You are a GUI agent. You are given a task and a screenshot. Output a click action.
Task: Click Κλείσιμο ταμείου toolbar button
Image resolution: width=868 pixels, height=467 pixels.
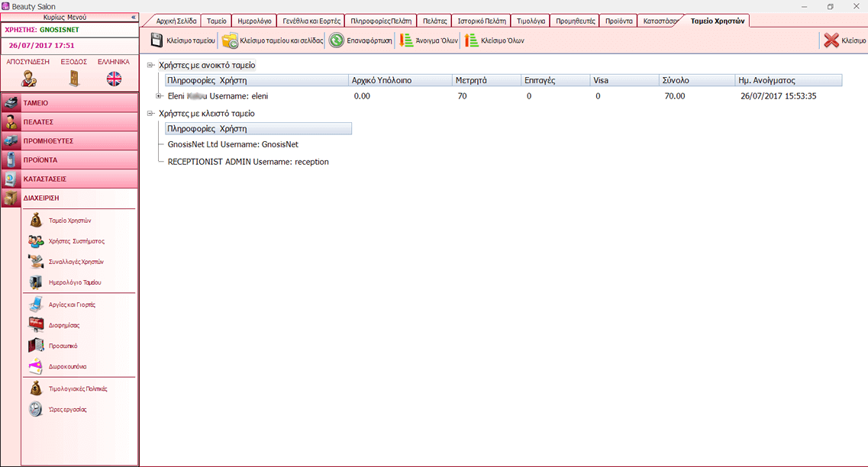click(182, 40)
